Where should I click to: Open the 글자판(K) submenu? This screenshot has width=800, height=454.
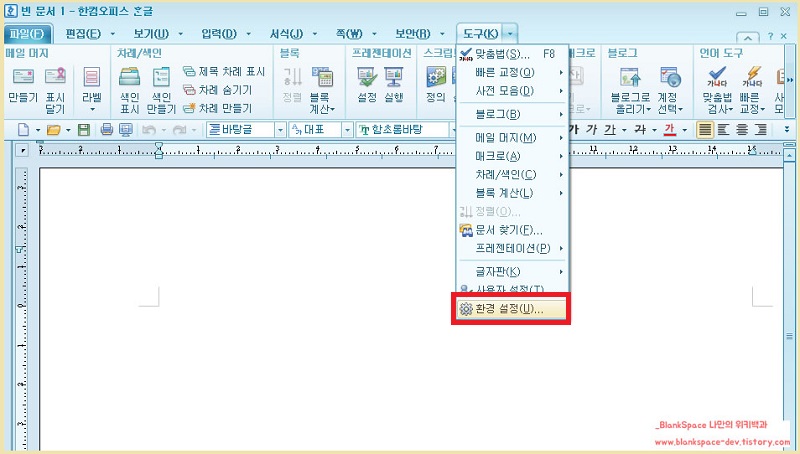(512, 272)
